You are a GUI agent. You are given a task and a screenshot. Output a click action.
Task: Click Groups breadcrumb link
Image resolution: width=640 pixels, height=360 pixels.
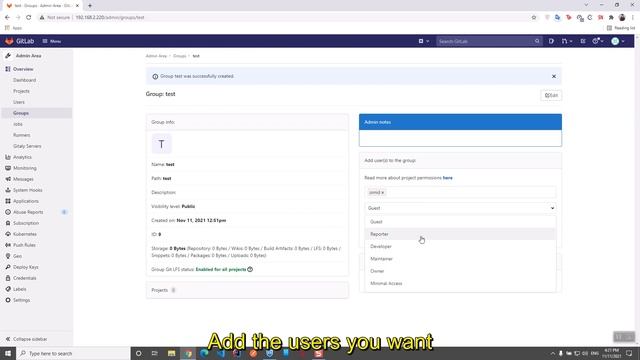pos(180,56)
